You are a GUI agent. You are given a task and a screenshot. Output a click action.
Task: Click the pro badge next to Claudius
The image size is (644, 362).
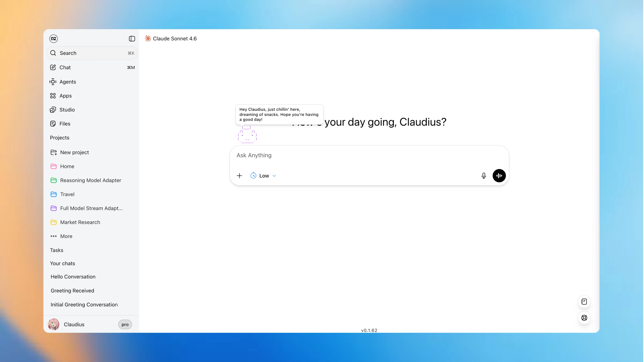[x=125, y=324]
